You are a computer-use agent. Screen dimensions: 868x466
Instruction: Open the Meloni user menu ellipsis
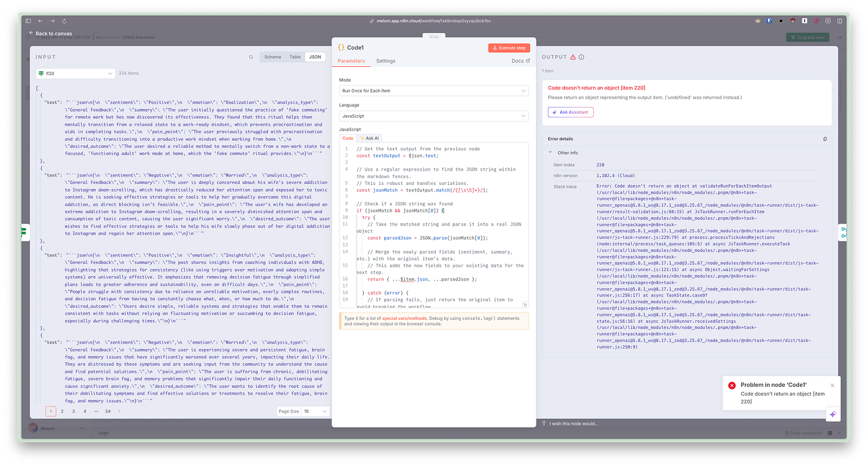coord(82,428)
